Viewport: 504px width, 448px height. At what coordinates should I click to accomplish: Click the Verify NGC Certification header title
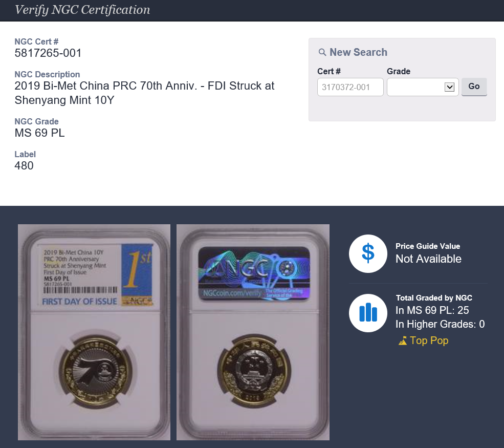(82, 10)
